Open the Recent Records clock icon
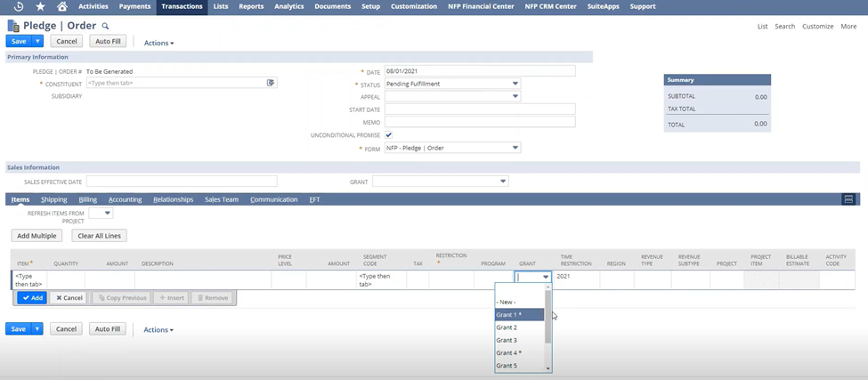Viewport: 868px width, 380px height. tap(19, 6)
